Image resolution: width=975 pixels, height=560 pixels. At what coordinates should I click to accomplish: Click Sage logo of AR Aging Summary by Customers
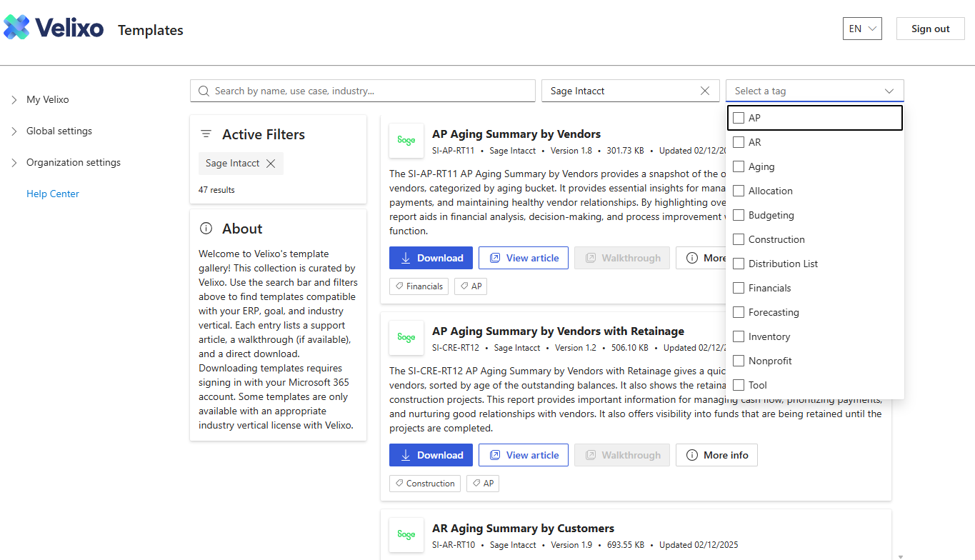point(406,534)
